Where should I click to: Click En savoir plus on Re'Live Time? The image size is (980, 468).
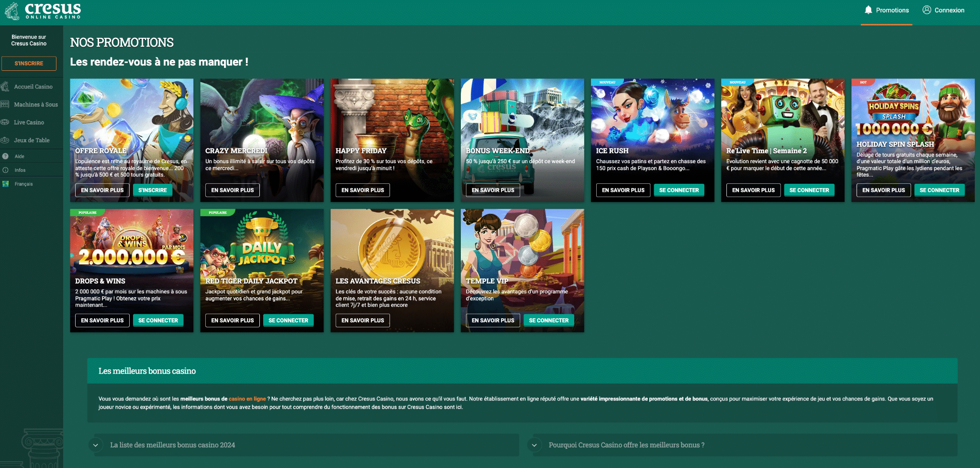click(x=753, y=190)
